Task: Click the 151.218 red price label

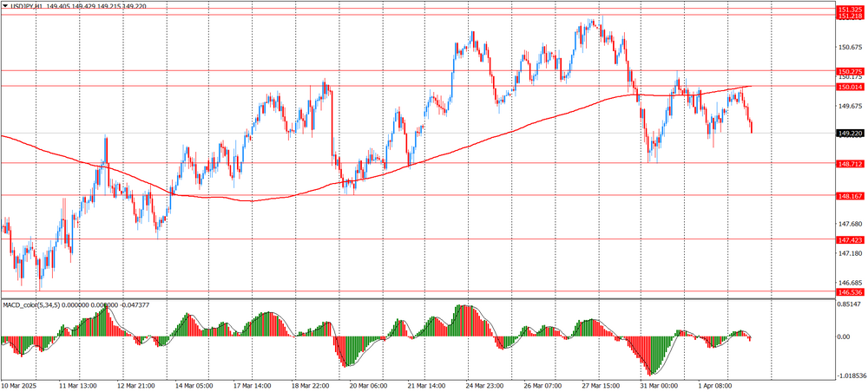Action: coord(850,16)
